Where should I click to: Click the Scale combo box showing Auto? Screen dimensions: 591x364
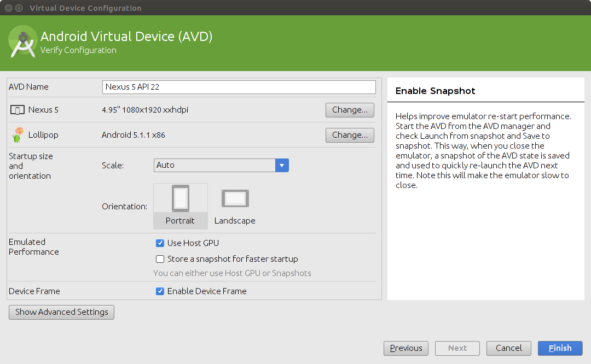(x=221, y=165)
